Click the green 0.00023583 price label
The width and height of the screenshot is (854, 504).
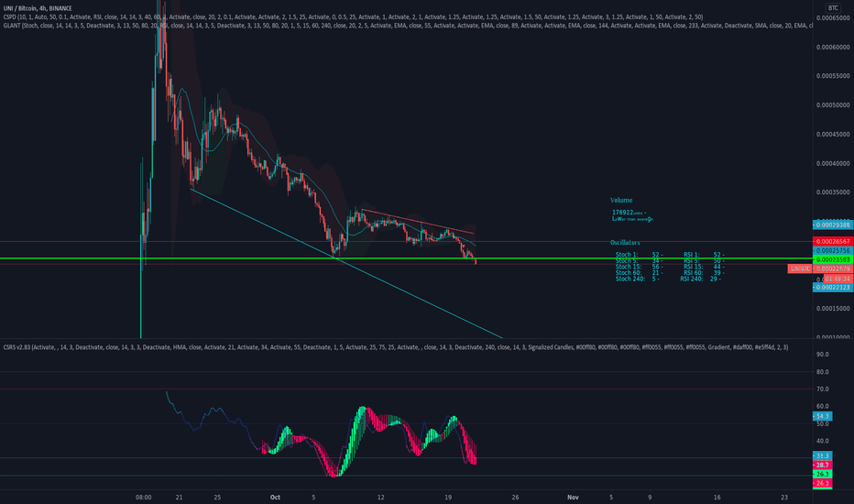(833, 260)
